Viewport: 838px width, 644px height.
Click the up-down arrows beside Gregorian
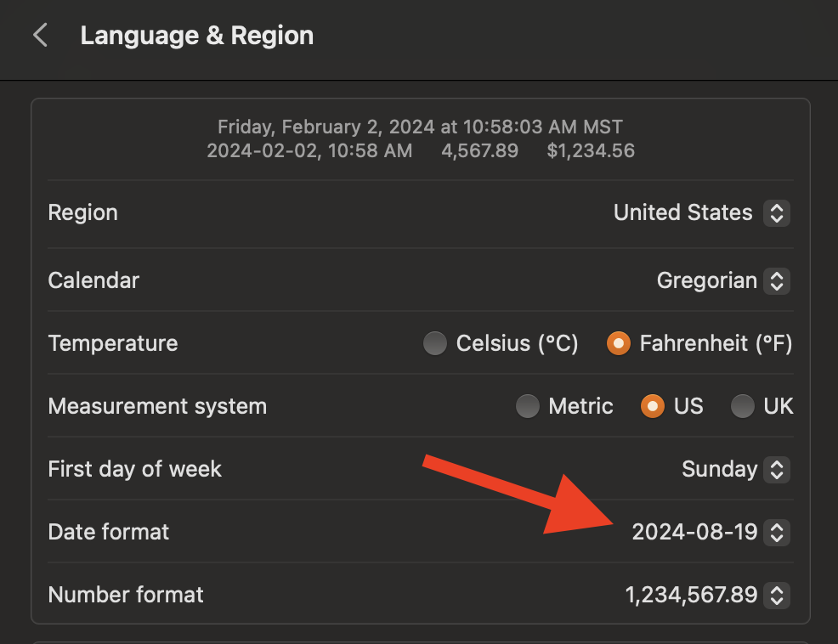pos(776,280)
